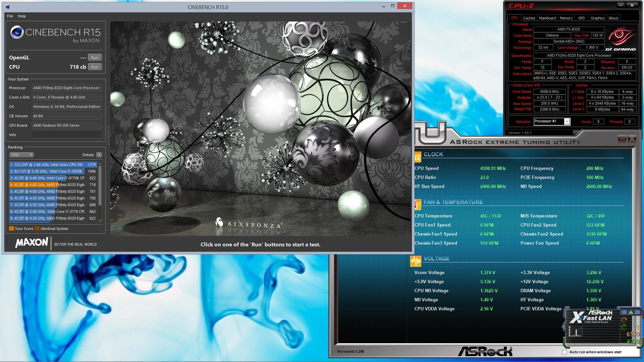Open the CPU ranking type dropdown
Image resolution: width=644 pixels, height=362 pixels.
[21, 155]
